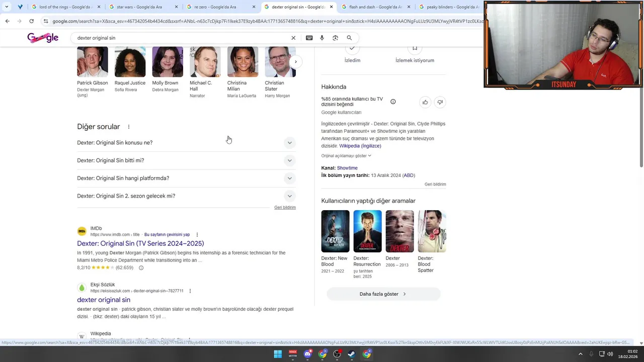The width and height of the screenshot is (644, 362).
Task: Go back to previous page
Action: pyautogui.click(x=7, y=21)
